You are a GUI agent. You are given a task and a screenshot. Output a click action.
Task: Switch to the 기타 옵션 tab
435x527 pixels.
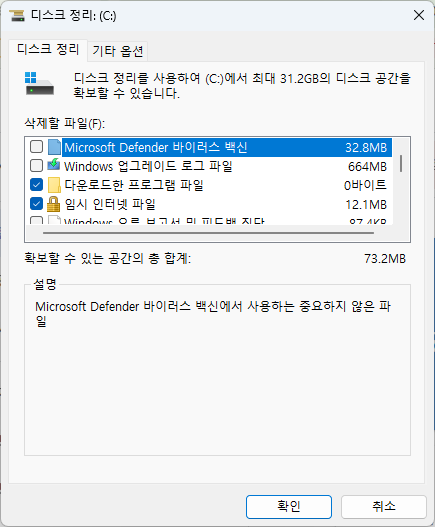pyautogui.click(x=118, y=51)
